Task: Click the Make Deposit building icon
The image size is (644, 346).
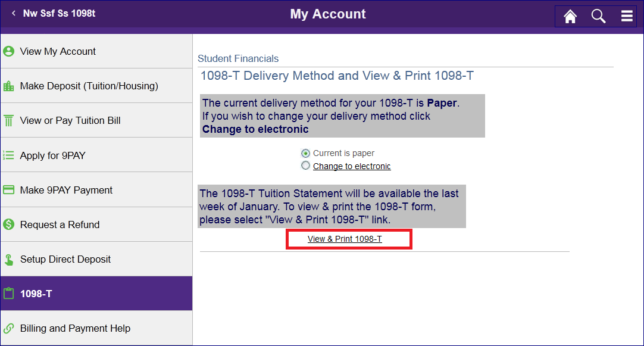Action: (8, 86)
